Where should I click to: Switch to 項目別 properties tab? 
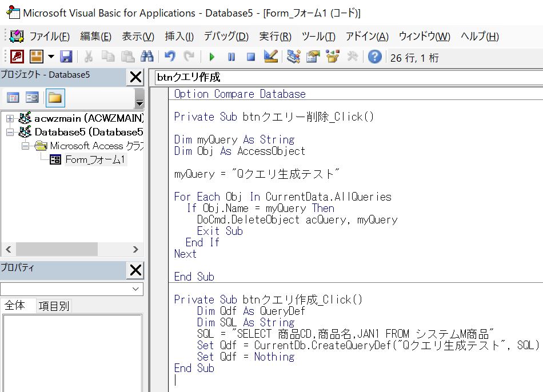(54, 306)
